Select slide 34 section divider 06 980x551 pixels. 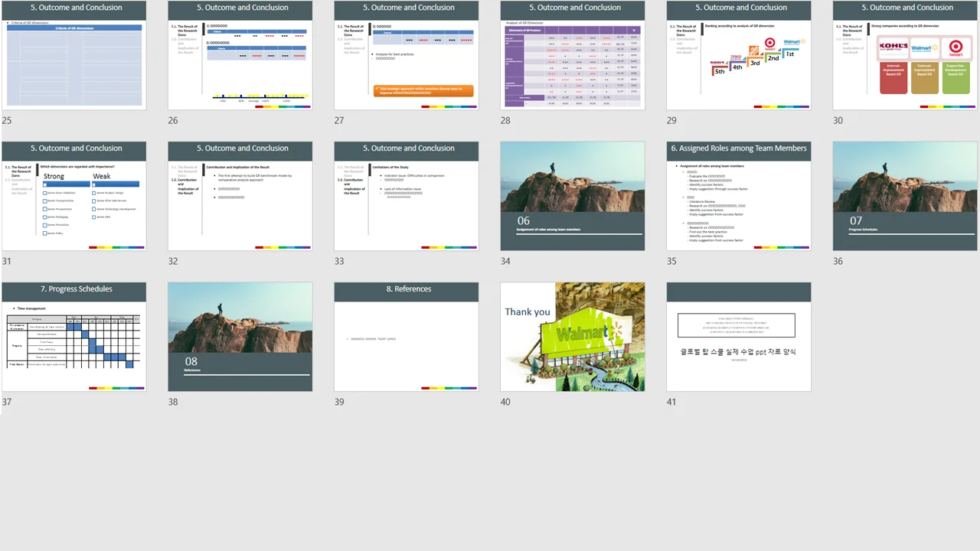pos(573,196)
